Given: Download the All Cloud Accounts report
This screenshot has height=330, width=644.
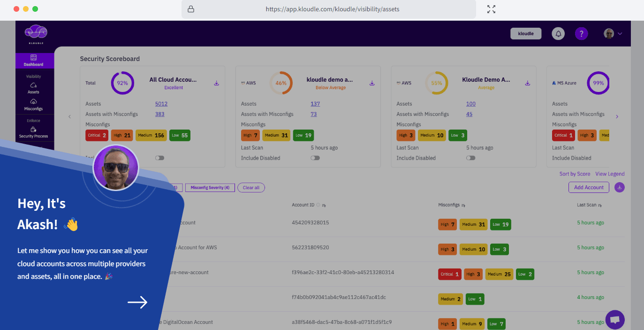Looking at the screenshot, I should pos(216,83).
